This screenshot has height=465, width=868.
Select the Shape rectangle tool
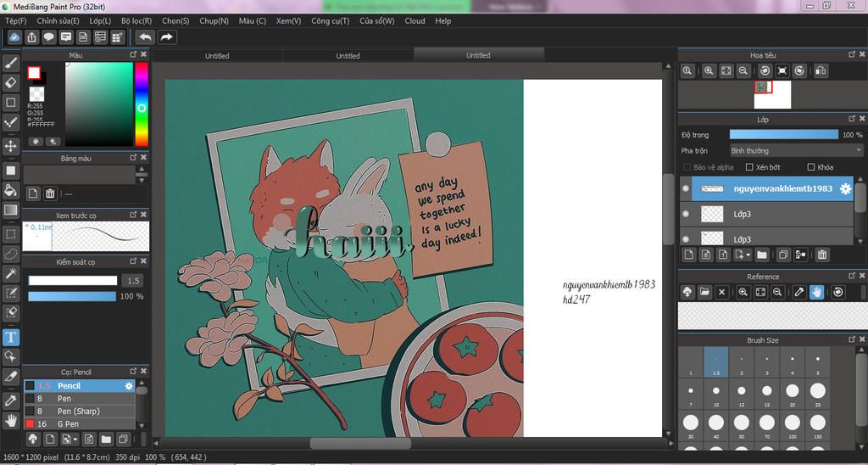point(10,103)
